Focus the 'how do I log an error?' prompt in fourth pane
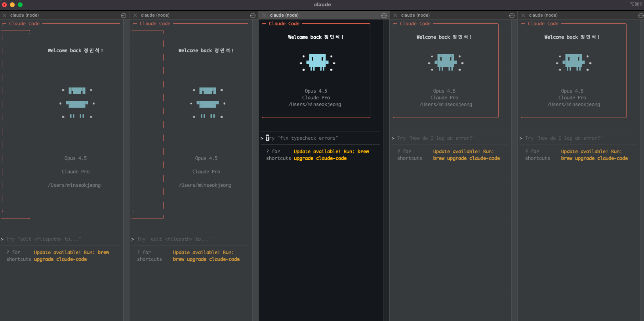 tap(450, 138)
